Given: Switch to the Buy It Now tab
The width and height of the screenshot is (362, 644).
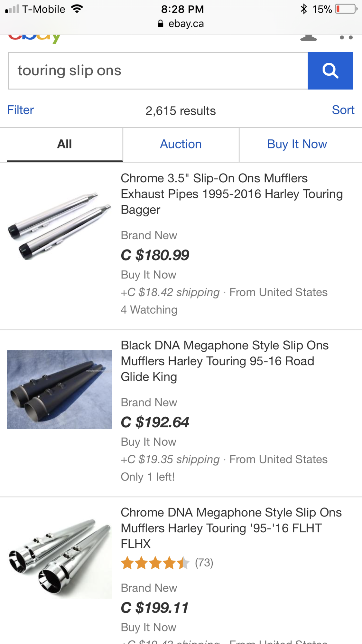Looking at the screenshot, I should [297, 144].
